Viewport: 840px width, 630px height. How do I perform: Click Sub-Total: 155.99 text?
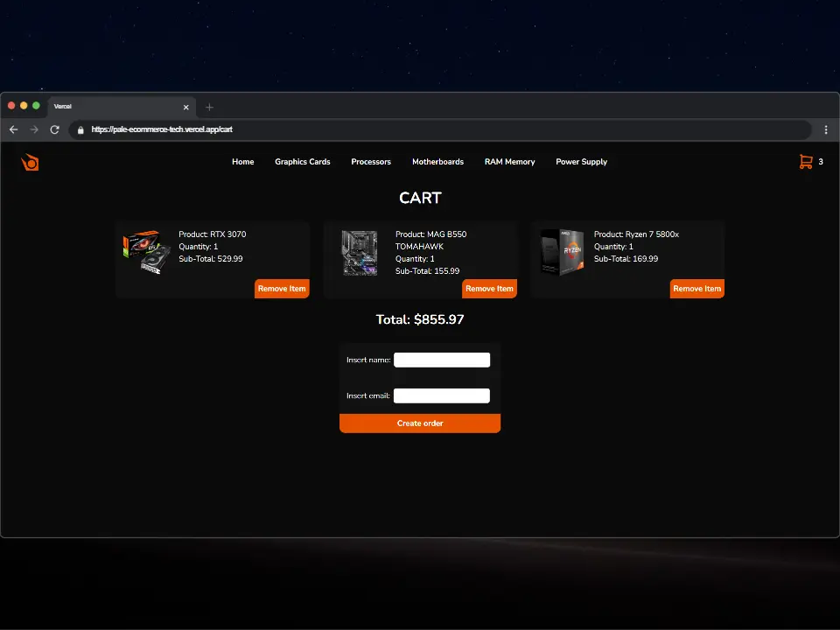pyautogui.click(x=428, y=271)
